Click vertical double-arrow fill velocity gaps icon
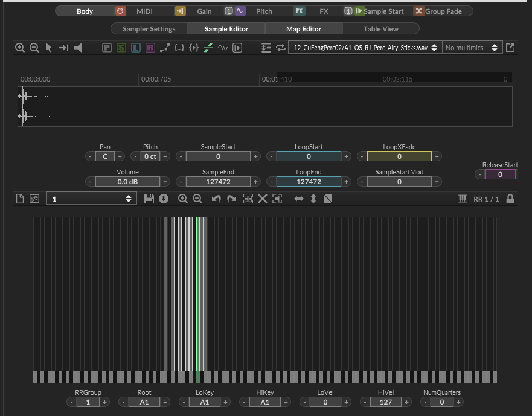 pos(313,199)
